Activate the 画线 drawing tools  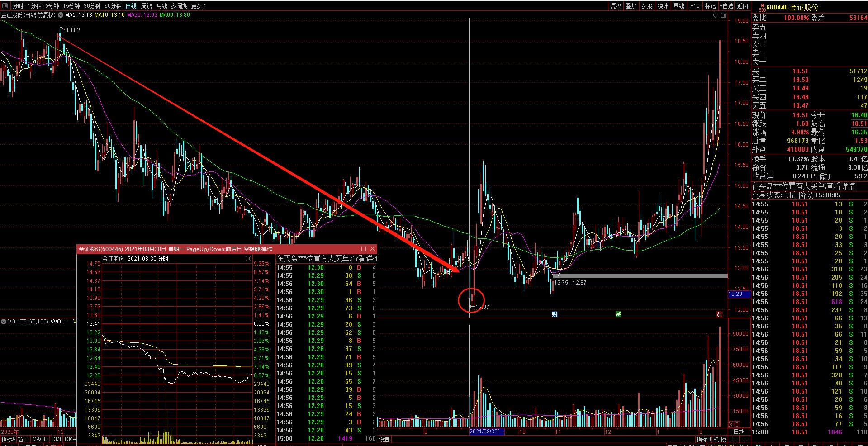point(678,6)
